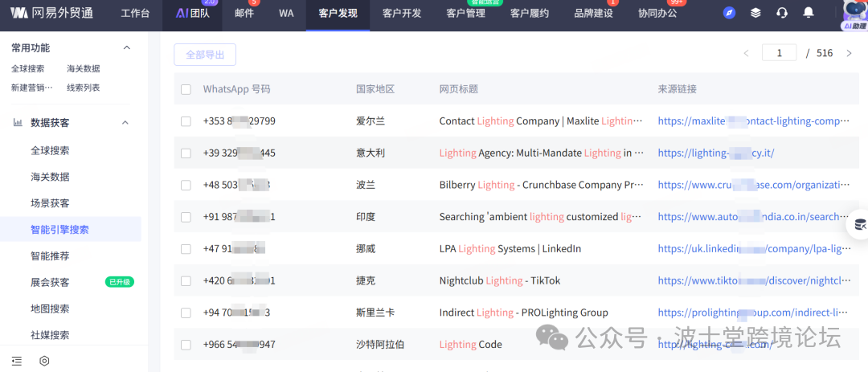Go to next page with right arrow

click(850, 54)
